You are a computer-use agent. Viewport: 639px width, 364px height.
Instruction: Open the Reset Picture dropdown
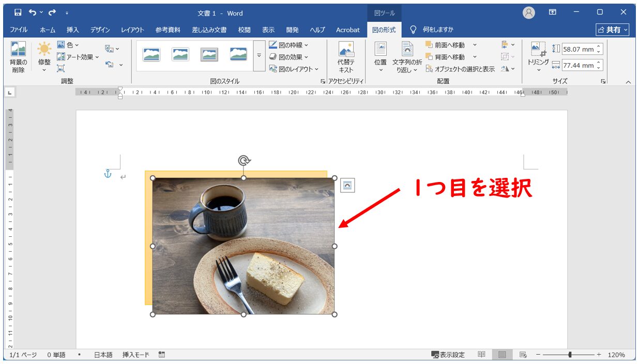[x=114, y=65]
